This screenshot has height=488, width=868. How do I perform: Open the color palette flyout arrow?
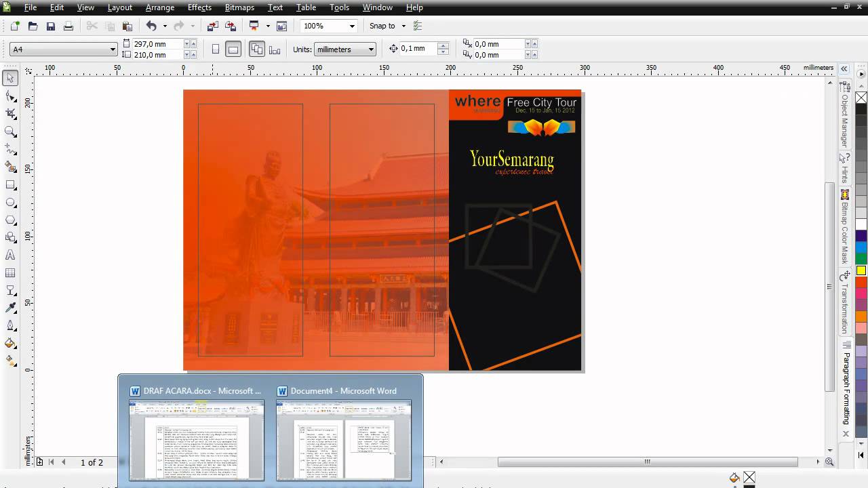[x=862, y=75]
